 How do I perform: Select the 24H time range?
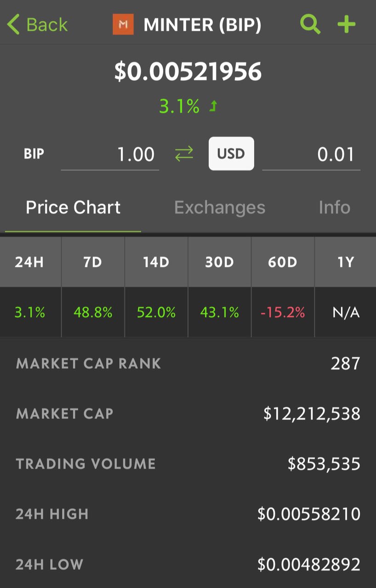pyautogui.click(x=29, y=262)
